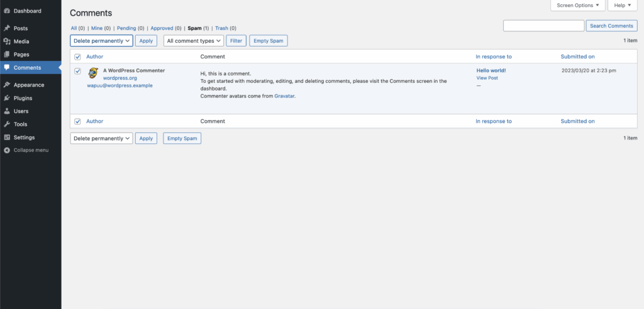Image resolution: width=644 pixels, height=309 pixels.
Task: Click the Collapse menu label
Action: (x=31, y=150)
